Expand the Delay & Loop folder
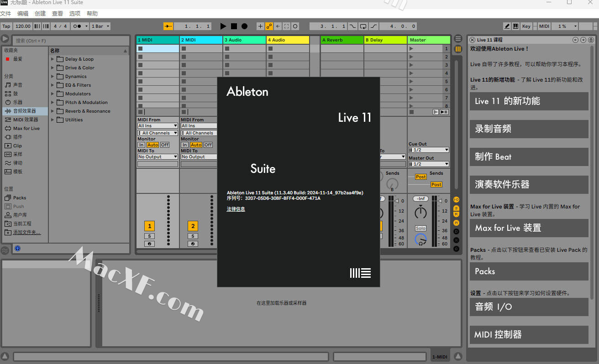Viewport: 599px width, 364px height. 53,59
